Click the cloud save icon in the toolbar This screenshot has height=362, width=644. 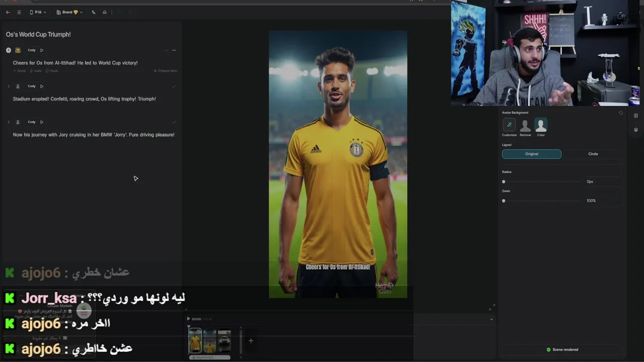105,12
